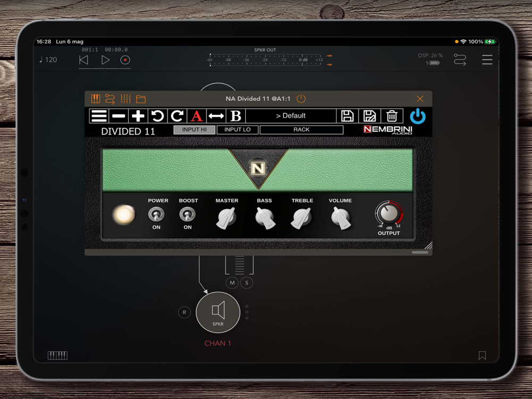
Task: Click the Nembrini N logo badge
Action: [x=258, y=168]
